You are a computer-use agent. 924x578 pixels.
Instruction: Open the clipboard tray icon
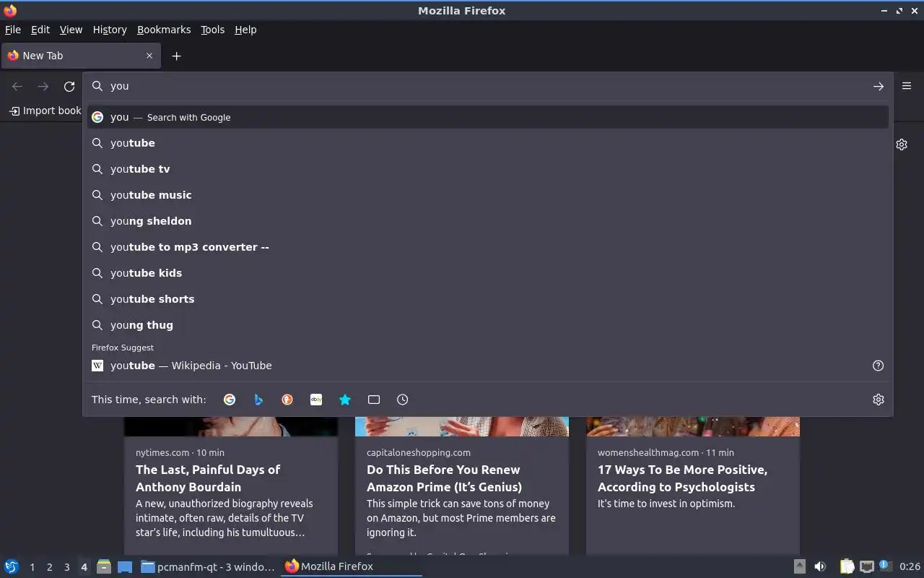point(847,566)
